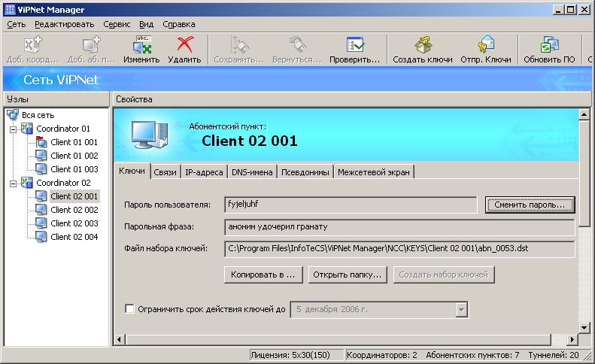
Task: Switch to the Псевдонимы tab
Action: tap(305, 172)
